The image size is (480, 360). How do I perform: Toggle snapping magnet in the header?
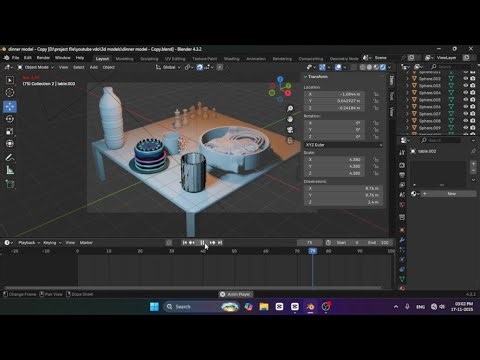click(x=200, y=67)
